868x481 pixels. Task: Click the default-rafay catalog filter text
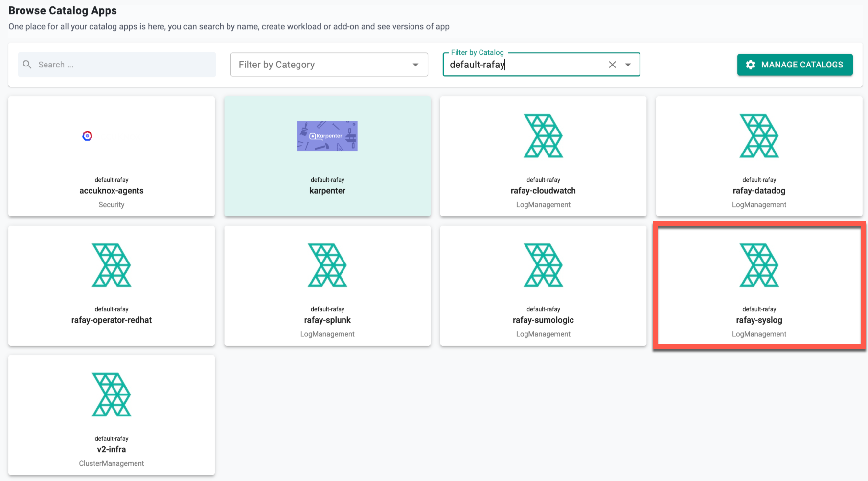pyautogui.click(x=477, y=64)
